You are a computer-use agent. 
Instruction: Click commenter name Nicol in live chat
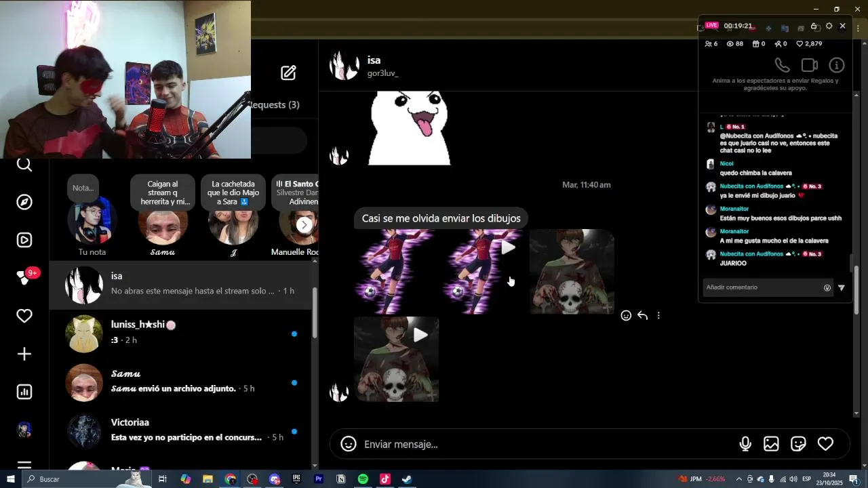click(x=727, y=163)
